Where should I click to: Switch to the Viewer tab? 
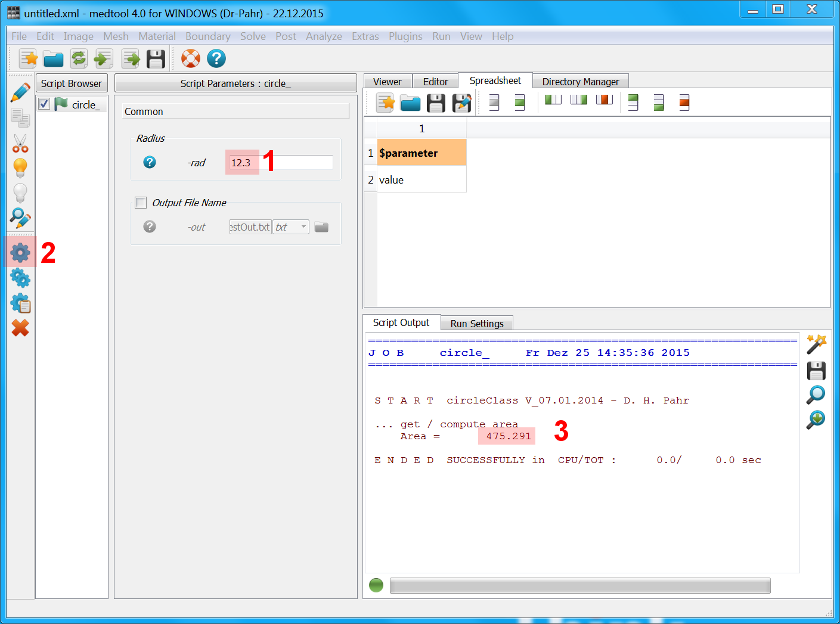tap(388, 82)
